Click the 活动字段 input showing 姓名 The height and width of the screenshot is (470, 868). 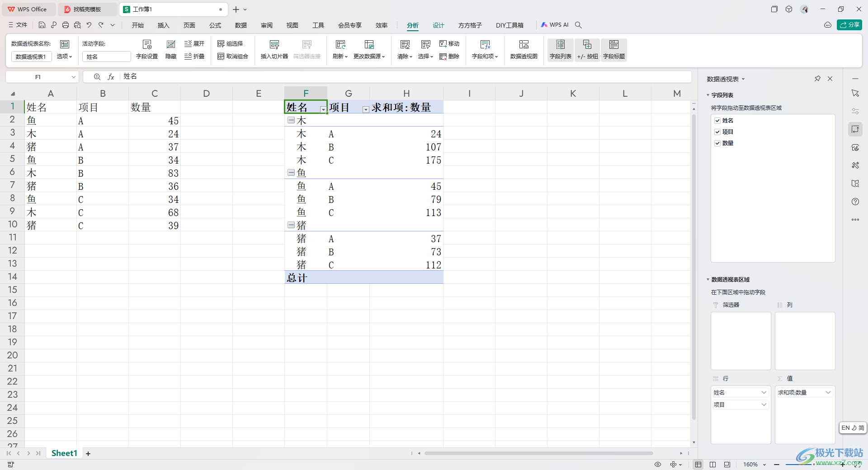(106, 56)
